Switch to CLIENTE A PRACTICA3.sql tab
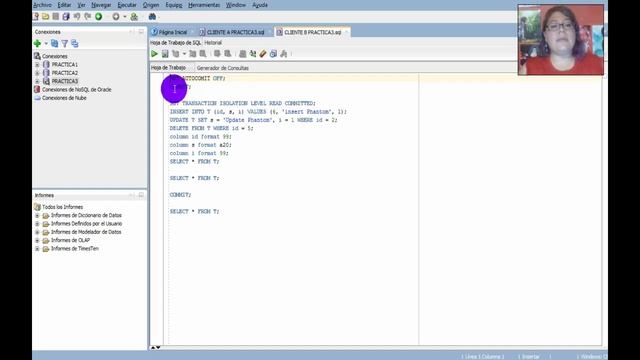The height and width of the screenshot is (360, 640). pyautogui.click(x=233, y=32)
